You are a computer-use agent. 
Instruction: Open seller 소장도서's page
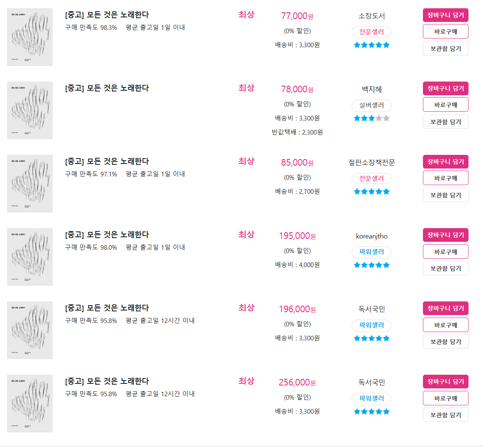(372, 16)
